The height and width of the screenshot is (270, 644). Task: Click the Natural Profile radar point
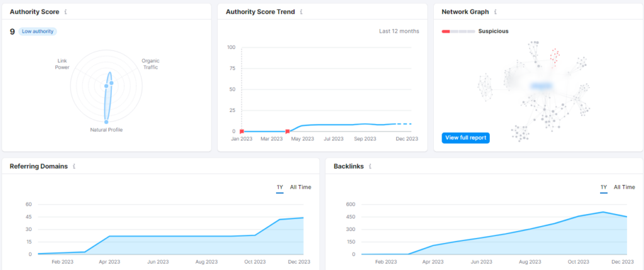click(106, 121)
